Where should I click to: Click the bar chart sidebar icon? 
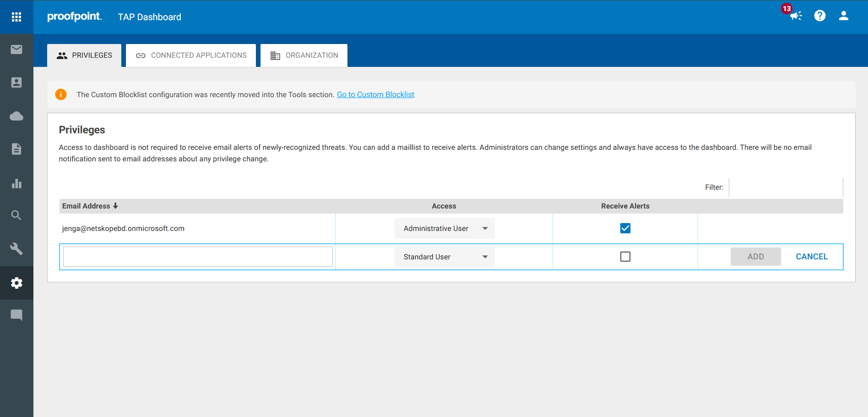click(16, 183)
